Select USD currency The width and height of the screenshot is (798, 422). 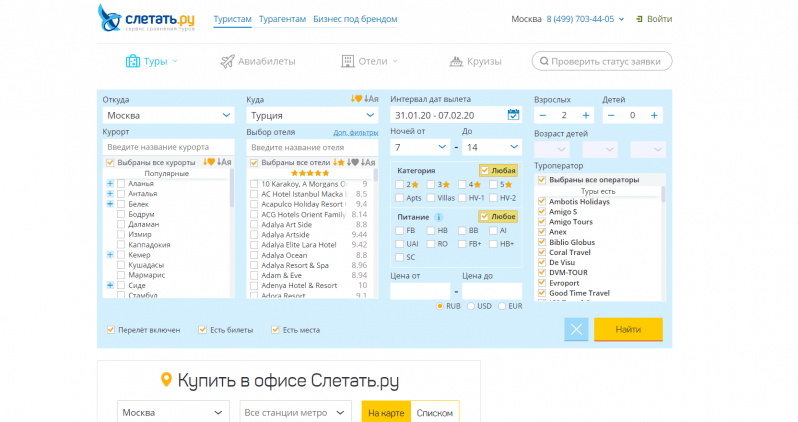click(x=471, y=306)
